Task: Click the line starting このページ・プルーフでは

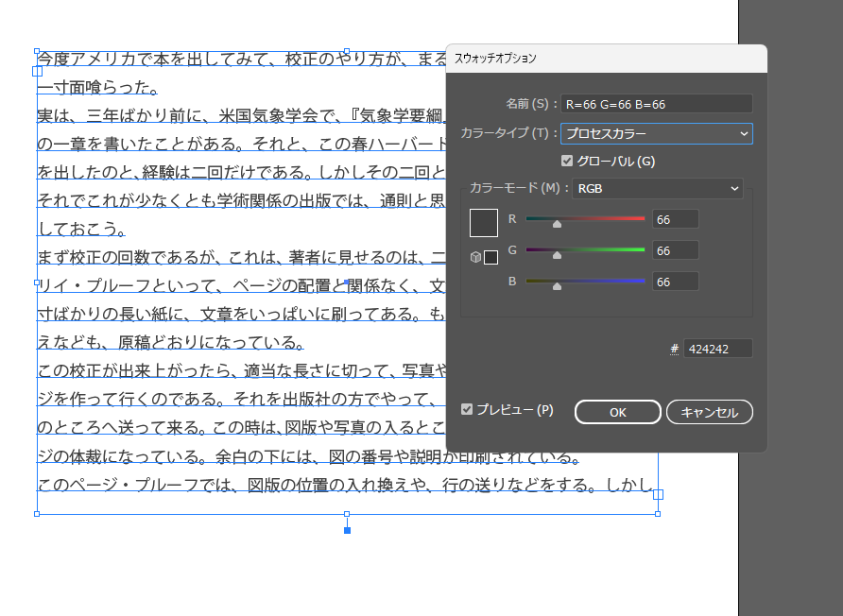Action: pyautogui.click(x=346, y=485)
